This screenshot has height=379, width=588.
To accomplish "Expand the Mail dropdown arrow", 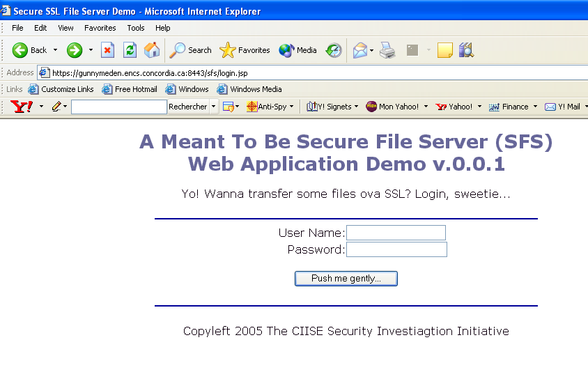I will (371, 50).
